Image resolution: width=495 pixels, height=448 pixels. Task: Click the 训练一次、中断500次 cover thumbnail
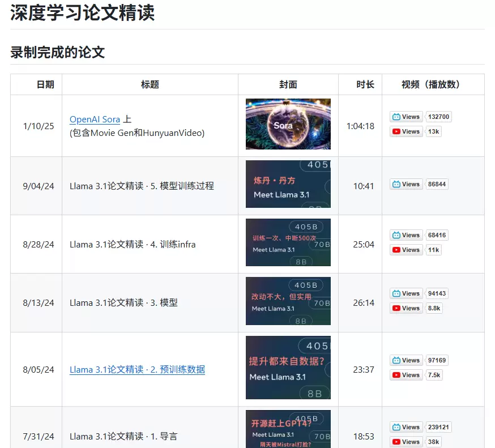pos(288,242)
